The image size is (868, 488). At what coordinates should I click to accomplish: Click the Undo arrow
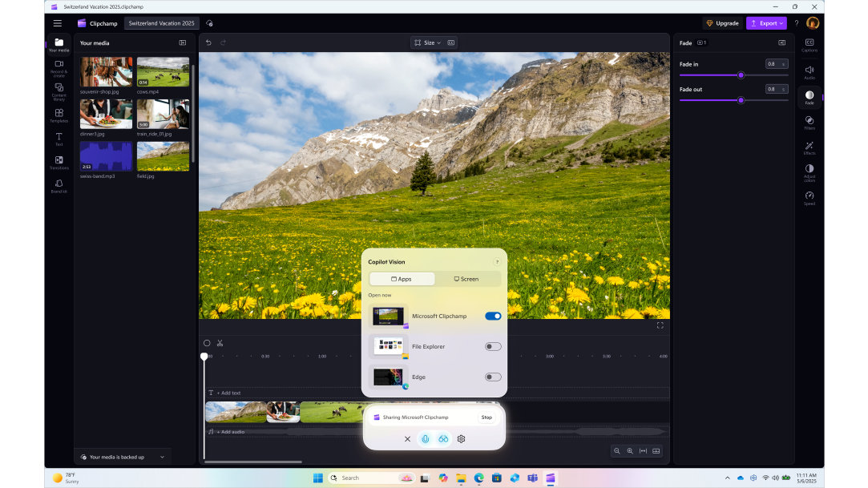pyautogui.click(x=208, y=42)
